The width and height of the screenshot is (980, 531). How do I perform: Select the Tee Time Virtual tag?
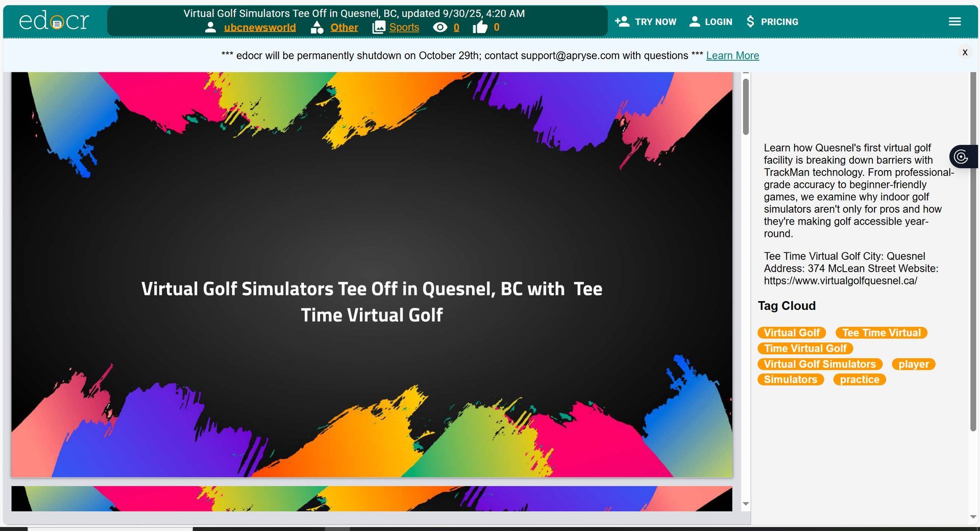point(881,333)
